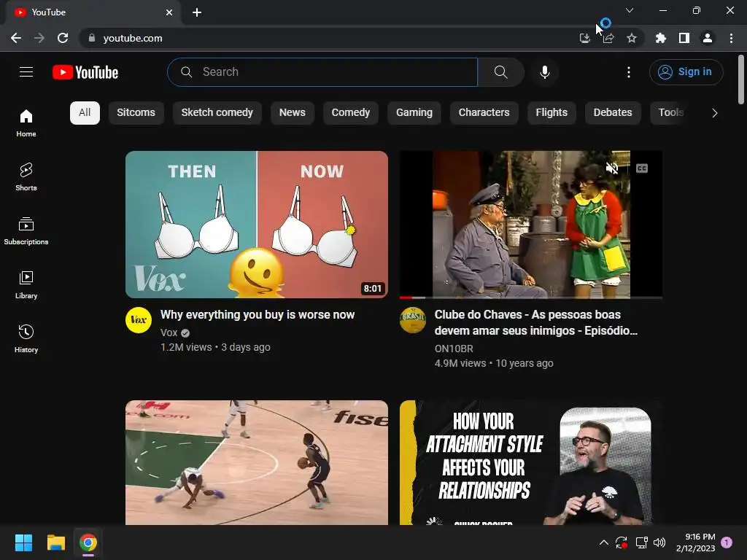This screenshot has width=747, height=560.
Task: Select the Comedy filter chip
Action: point(351,113)
